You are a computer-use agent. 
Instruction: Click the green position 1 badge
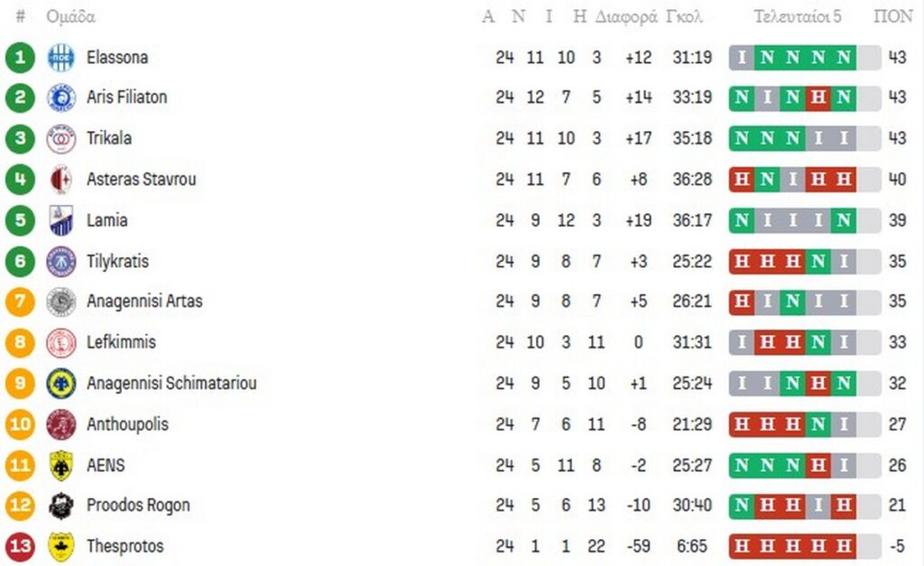[20, 58]
